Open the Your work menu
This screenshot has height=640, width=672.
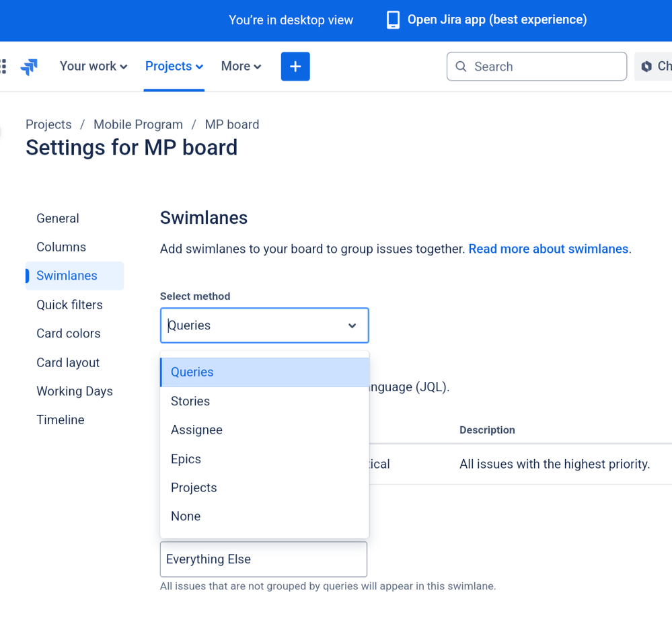[94, 67]
